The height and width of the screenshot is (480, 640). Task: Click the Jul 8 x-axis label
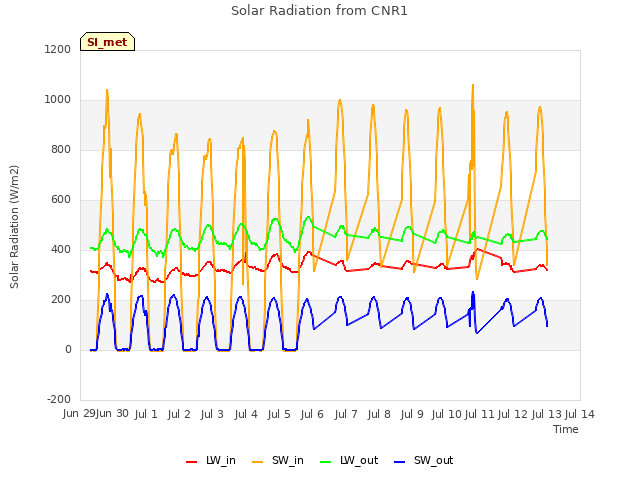point(379,414)
